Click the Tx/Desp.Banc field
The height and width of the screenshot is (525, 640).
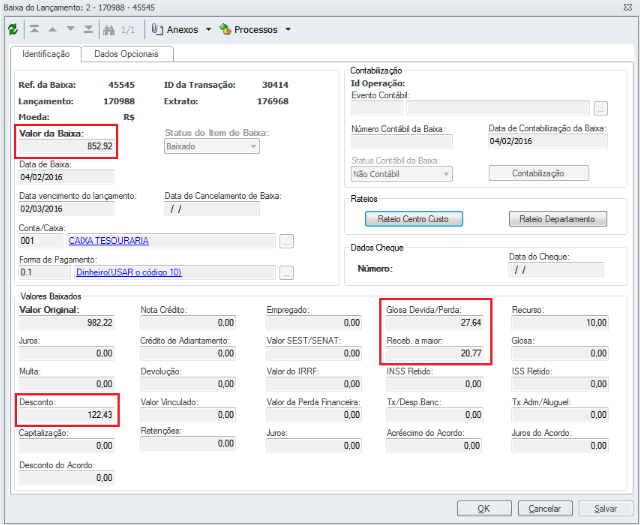point(435,415)
